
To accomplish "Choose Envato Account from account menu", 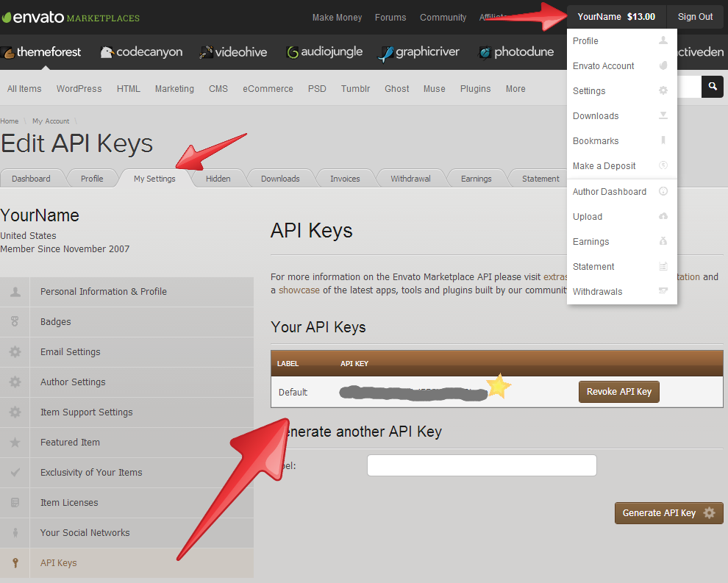I will tap(621, 66).
